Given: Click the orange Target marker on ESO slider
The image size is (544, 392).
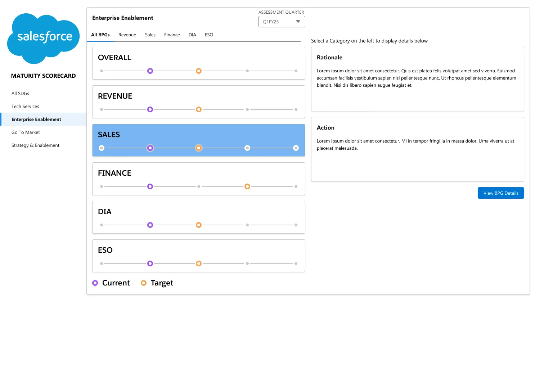Looking at the screenshot, I should coord(199,263).
